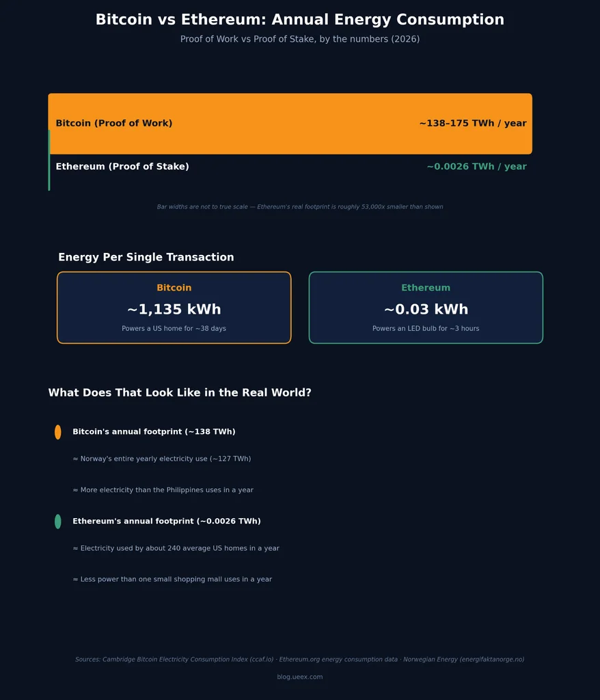Screen dimensions: 600x700
Task: Click the ~0.03 kWh value
Action: pyautogui.click(x=426, y=309)
